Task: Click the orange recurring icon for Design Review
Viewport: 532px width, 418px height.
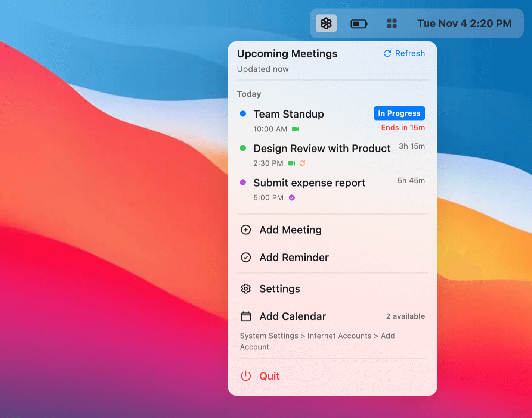Action: (x=302, y=163)
